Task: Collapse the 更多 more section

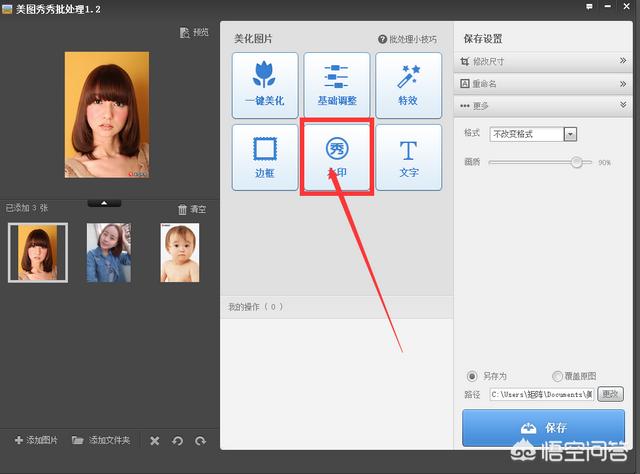Action: tap(543, 106)
